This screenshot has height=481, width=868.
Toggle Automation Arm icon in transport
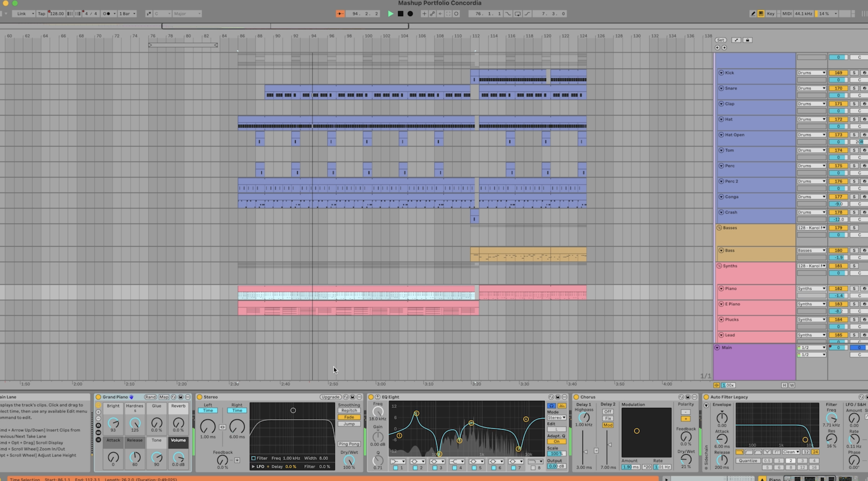pyautogui.click(x=432, y=13)
